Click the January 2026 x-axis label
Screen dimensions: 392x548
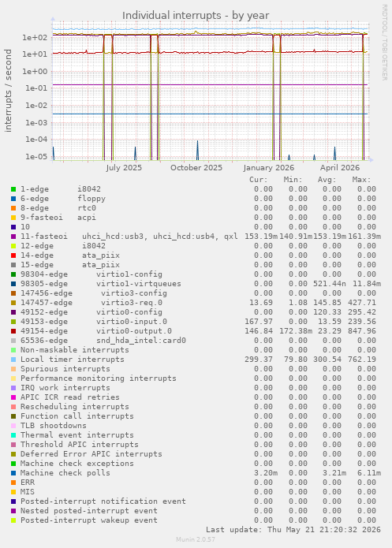[268, 168]
